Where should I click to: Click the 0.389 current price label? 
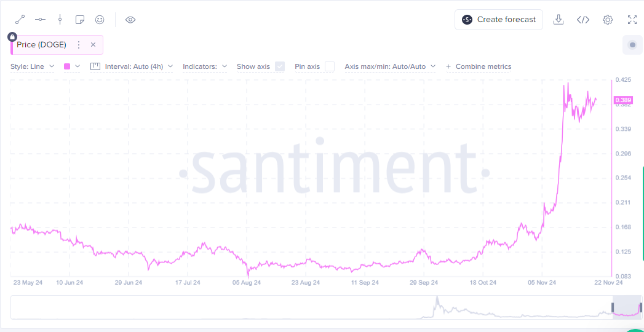(x=623, y=100)
